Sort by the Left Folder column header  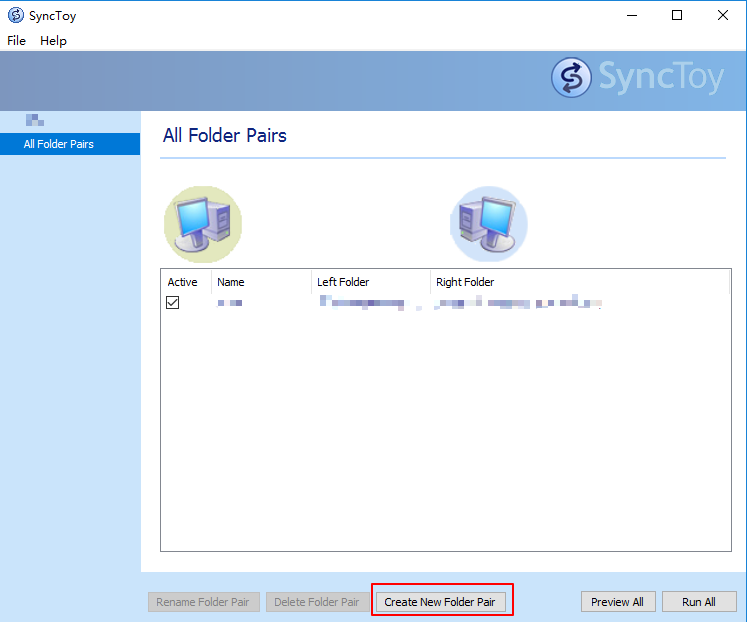371,282
